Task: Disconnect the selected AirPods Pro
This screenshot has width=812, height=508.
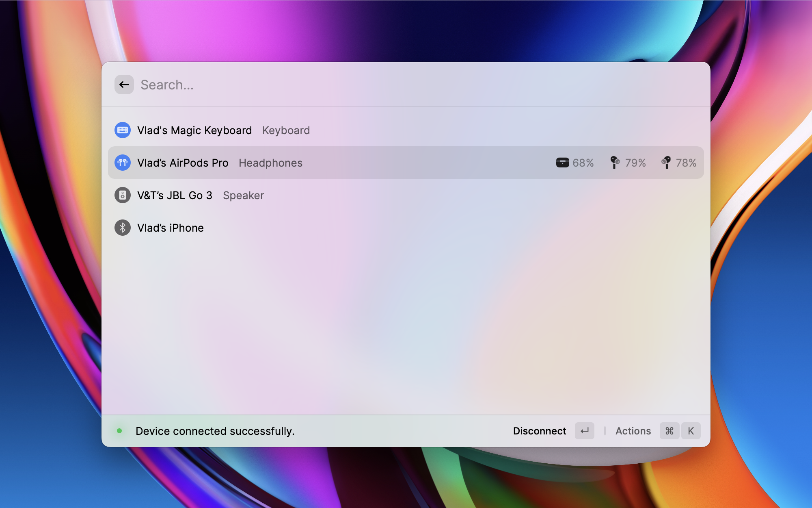Action: [539, 431]
